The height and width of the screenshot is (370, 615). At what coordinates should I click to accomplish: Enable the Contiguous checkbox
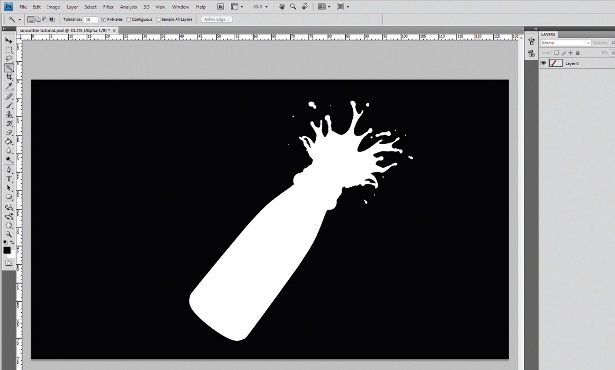point(128,19)
